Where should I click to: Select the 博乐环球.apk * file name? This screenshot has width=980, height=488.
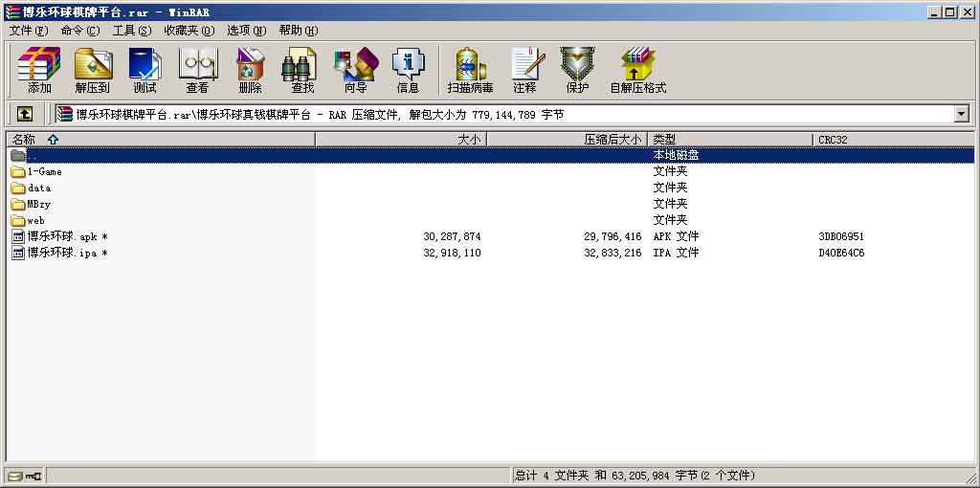coord(68,236)
